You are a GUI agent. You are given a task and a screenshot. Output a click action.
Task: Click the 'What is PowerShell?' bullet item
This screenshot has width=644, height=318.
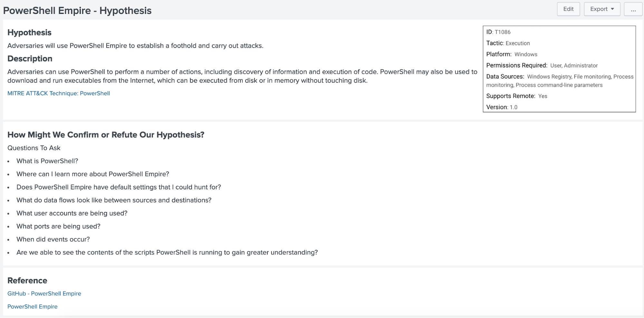point(47,161)
